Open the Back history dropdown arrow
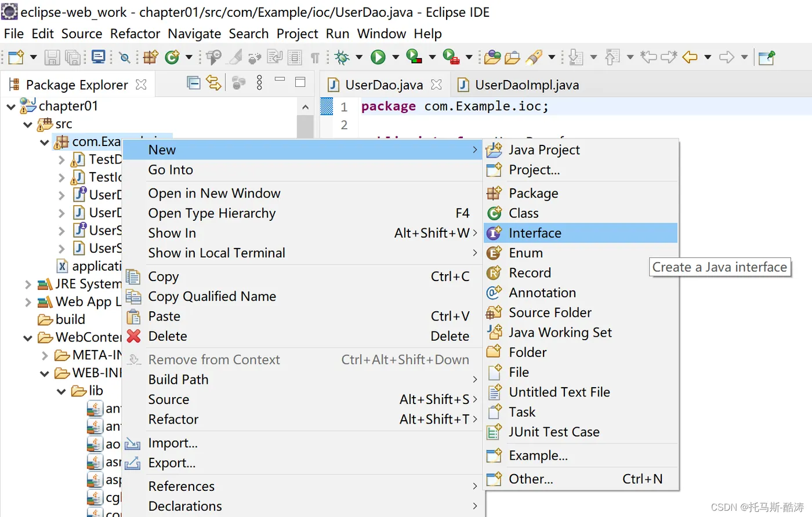The height and width of the screenshot is (517, 812). coord(708,57)
